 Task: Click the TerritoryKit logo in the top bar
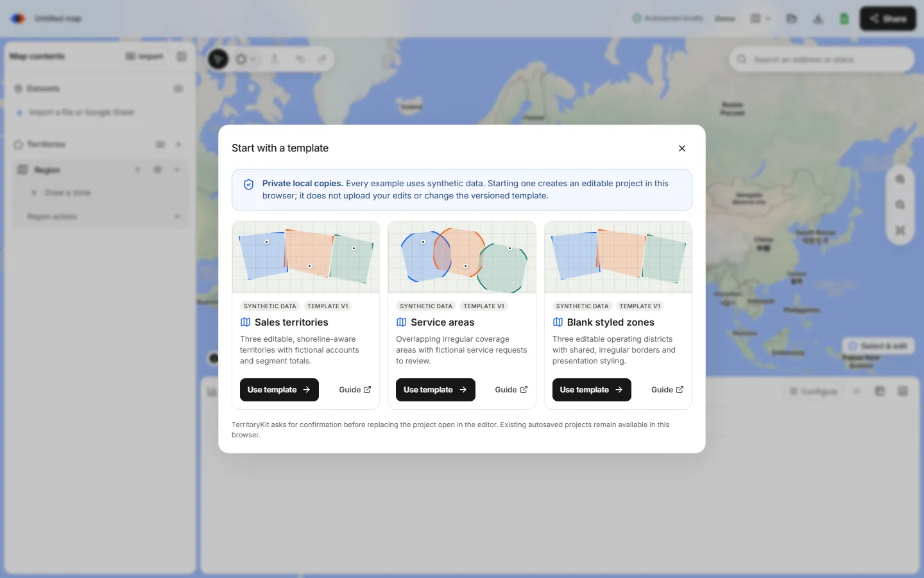click(x=18, y=19)
